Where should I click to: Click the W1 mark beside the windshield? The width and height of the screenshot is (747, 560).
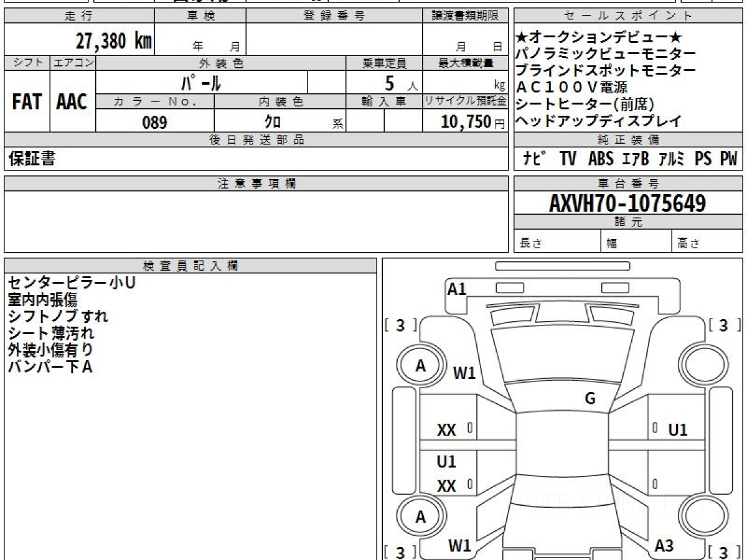[464, 373]
